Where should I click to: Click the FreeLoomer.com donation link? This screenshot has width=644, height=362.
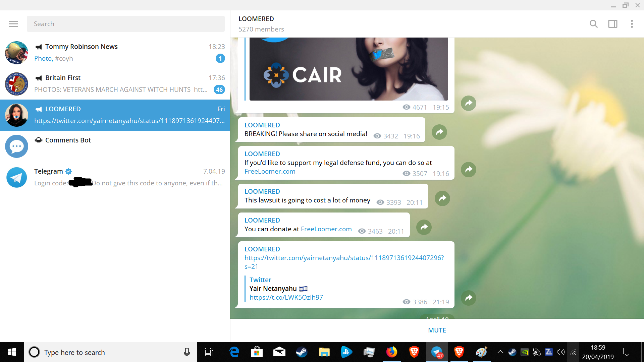326,229
